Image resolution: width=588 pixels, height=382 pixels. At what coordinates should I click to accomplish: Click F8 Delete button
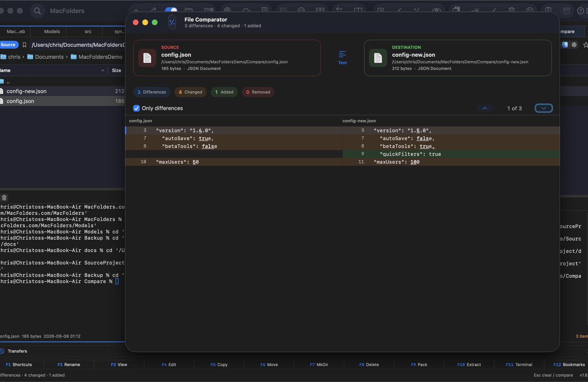pos(369,365)
